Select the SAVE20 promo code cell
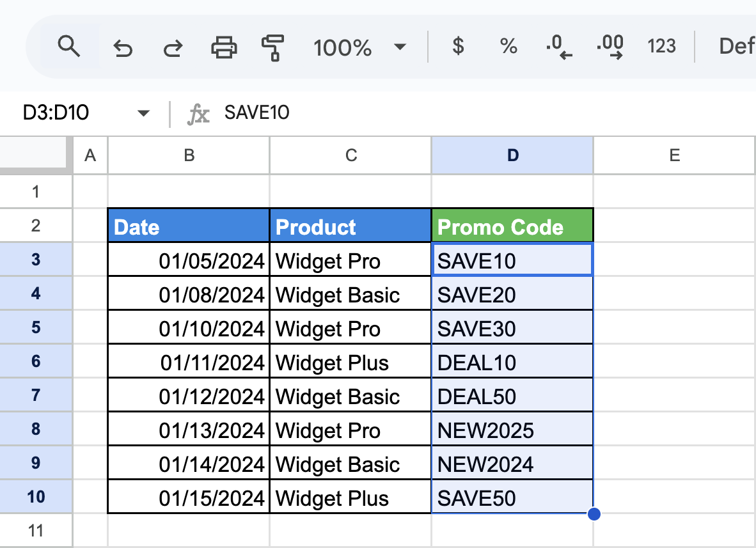The width and height of the screenshot is (756, 548). pyautogui.click(x=512, y=294)
